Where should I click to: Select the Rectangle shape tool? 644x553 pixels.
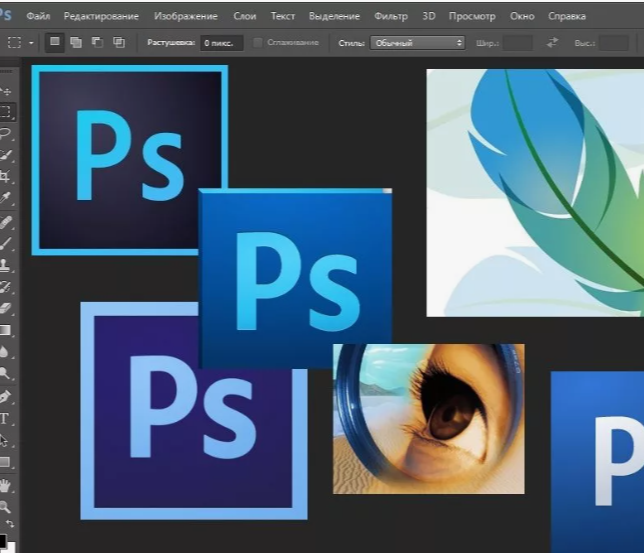coord(5,462)
